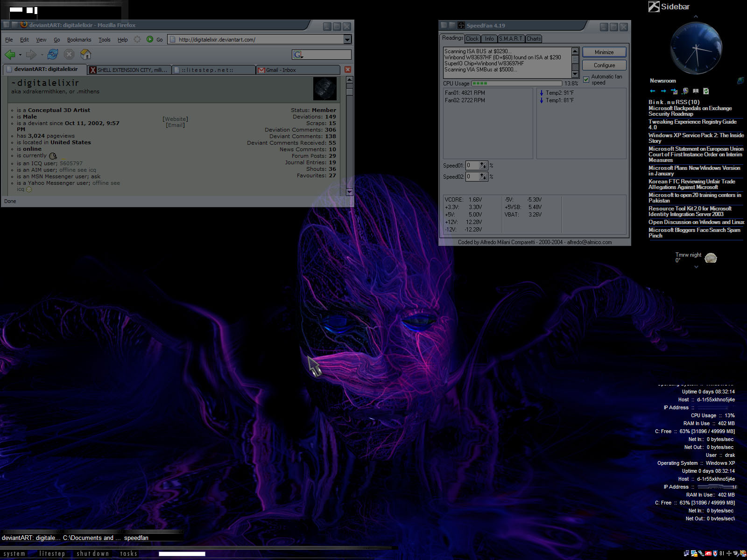Open SpeedFan Charts tab
The height and width of the screenshot is (560, 747).
(x=534, y=39)
